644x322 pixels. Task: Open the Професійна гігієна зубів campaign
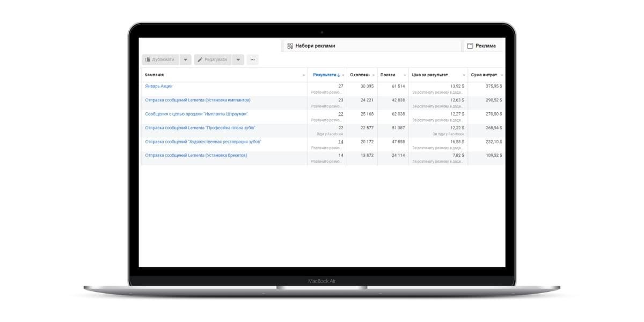coord(200,128)
